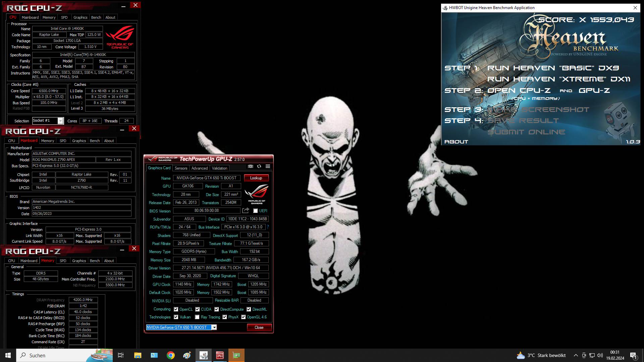The width and height of the screenshot is (644, 362).
Task: Click the Meet Now tray icon
Action: click(584, 355)
